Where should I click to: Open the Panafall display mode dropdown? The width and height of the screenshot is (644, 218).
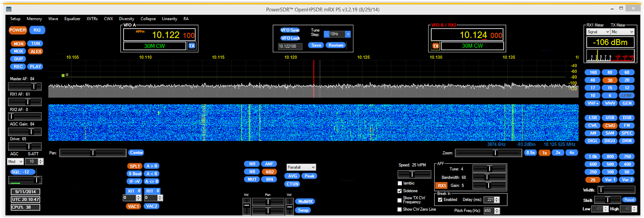coord(301,167)
